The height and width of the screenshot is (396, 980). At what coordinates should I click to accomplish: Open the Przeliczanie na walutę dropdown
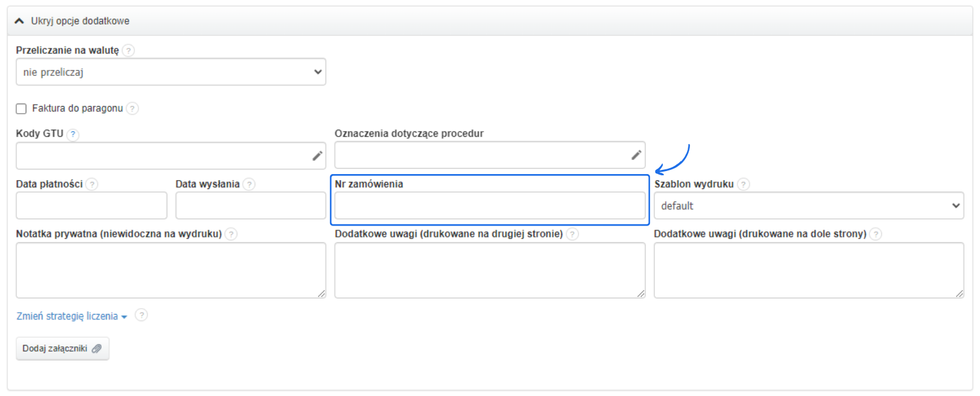170,72
